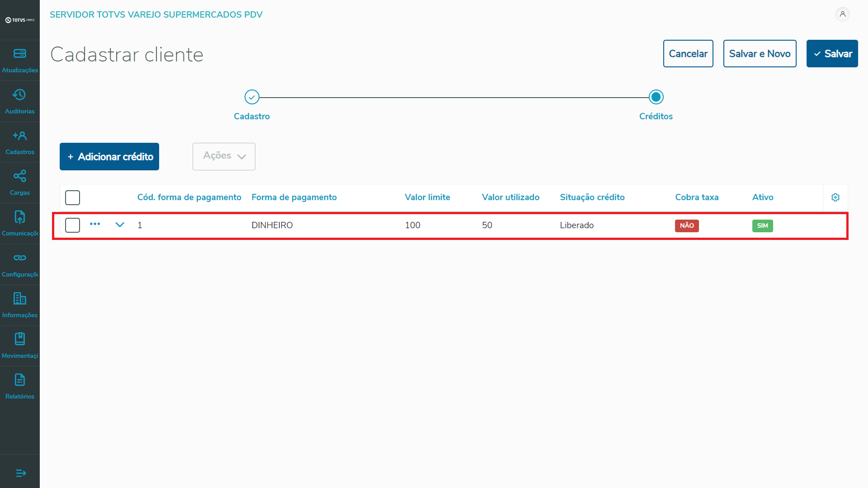Open the Configurações link icon

point(20,258)
